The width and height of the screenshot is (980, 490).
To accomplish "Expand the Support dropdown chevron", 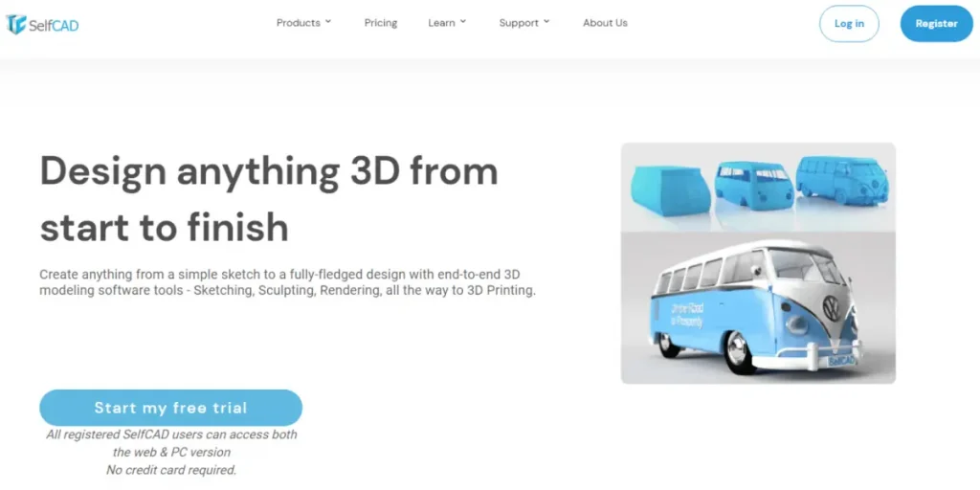I will 546,22.
